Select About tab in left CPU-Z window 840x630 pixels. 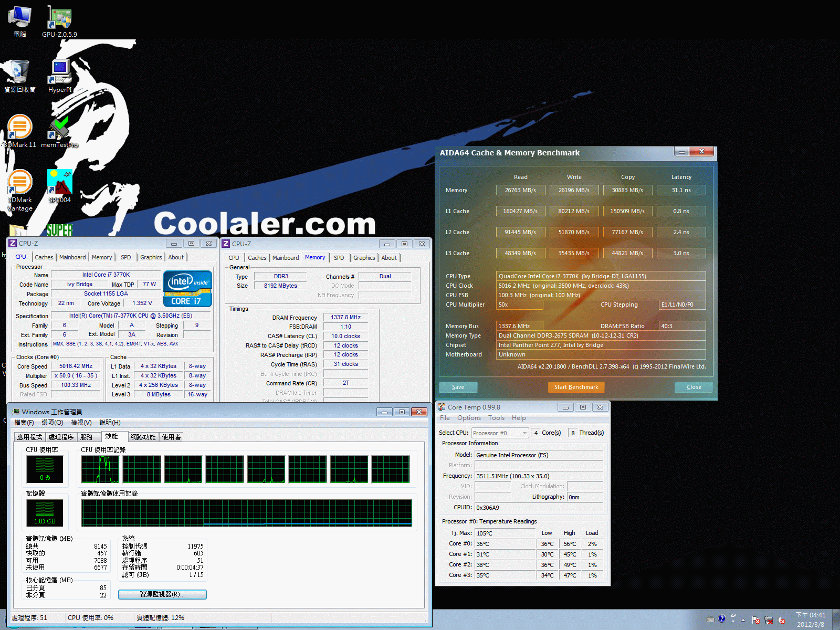176,257
